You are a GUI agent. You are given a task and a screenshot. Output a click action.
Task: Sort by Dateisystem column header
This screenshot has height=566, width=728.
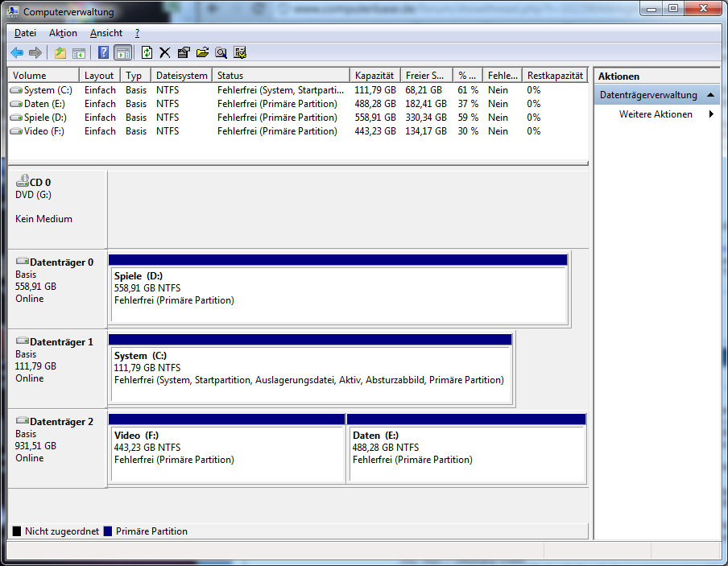(x=181, y=75)
